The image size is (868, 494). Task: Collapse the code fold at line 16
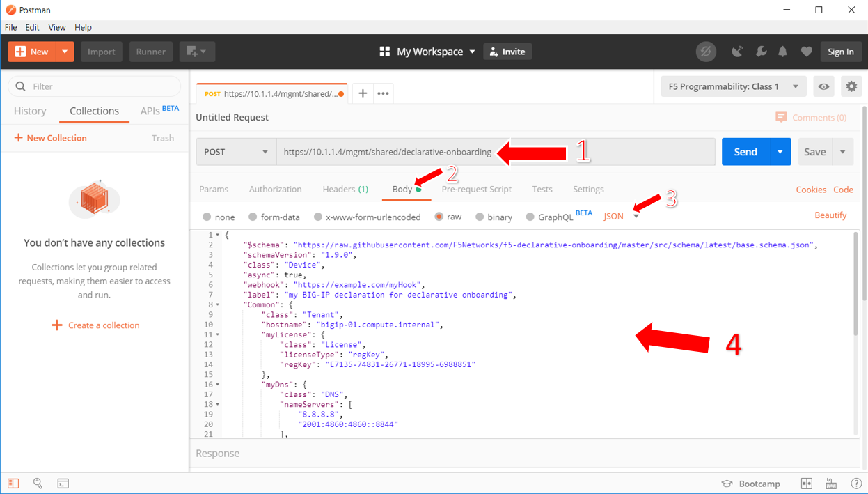218,385
